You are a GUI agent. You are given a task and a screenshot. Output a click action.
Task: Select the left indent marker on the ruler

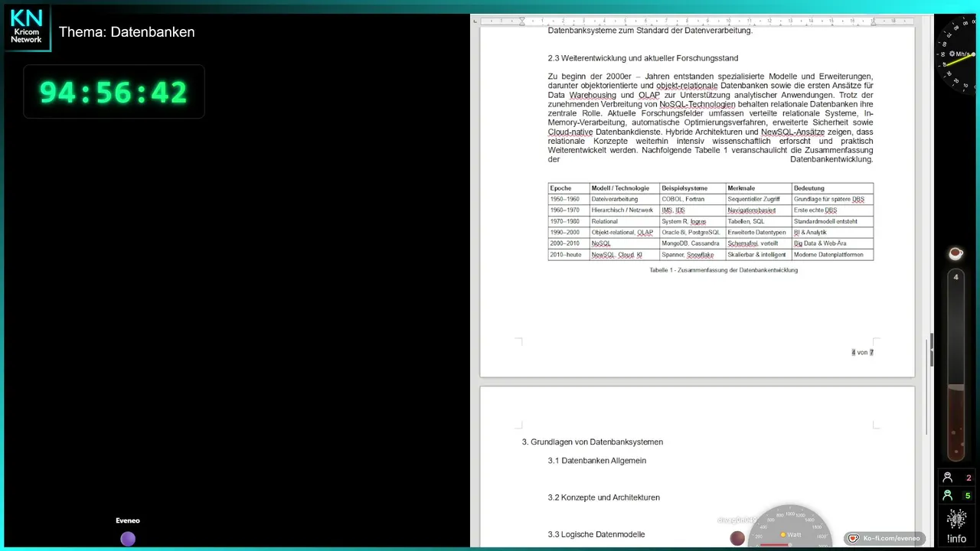click(x=522, y=21)
